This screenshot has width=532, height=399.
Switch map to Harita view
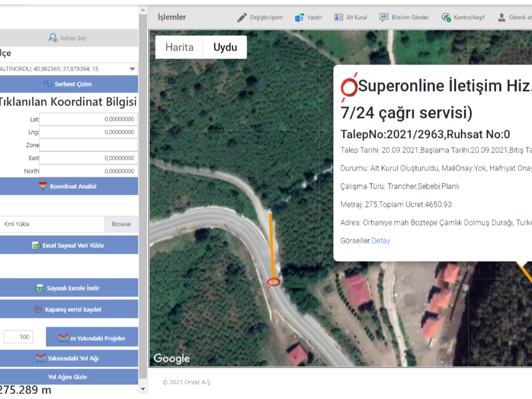(179, 47)
